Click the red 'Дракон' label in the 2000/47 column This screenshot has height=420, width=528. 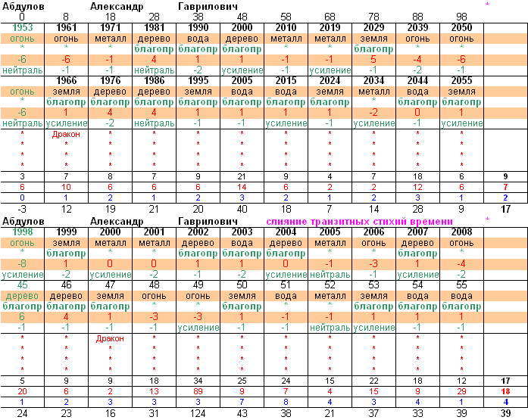110,338
